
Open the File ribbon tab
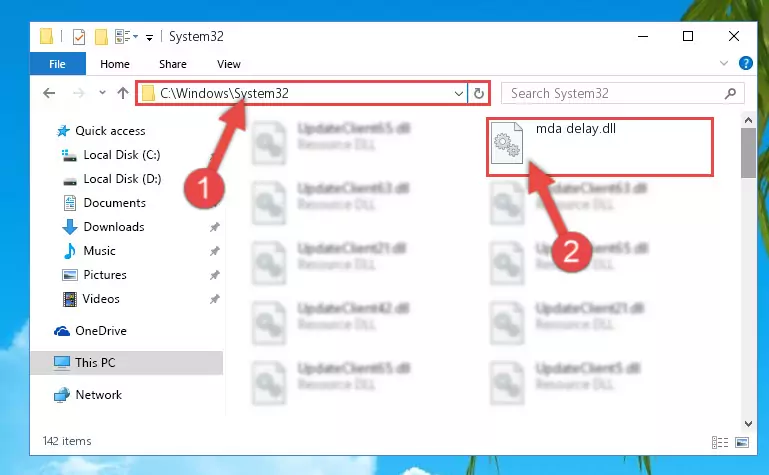57,64
